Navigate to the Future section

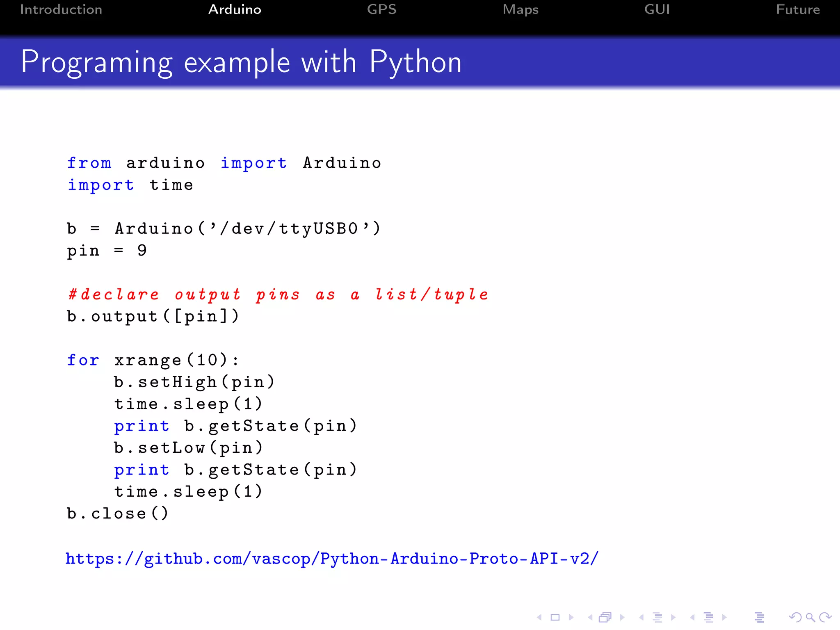pyautogui.click(x=798, y=9)
